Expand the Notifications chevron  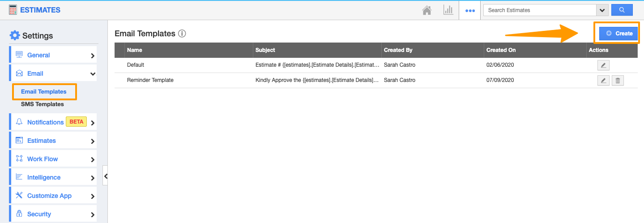tap(93, 123)
